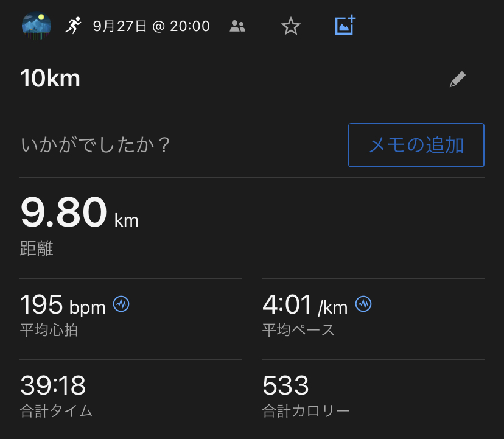Screen dimensions: 504x439
Task: Click the 533 total calories value
Action: click(x=285, y=385)
